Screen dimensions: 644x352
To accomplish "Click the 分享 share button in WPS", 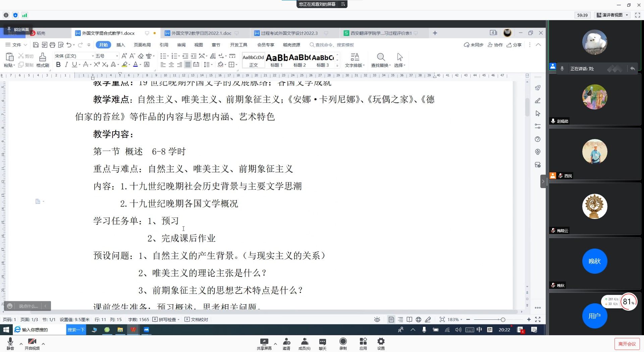I will click(x=514, y=45).
